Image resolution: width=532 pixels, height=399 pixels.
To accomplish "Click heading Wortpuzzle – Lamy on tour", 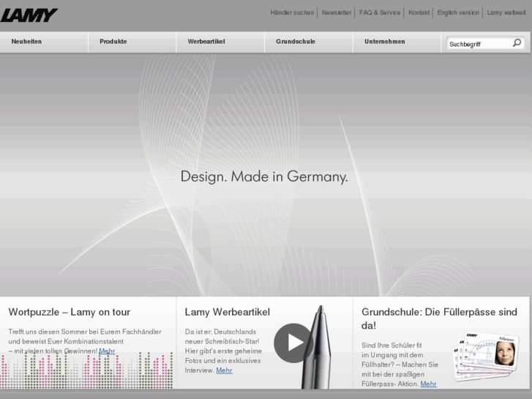I will coord(70,312).
